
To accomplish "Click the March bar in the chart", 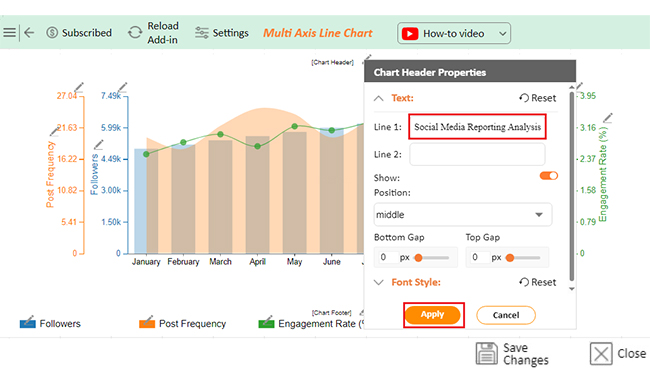I will coord(220,196).
